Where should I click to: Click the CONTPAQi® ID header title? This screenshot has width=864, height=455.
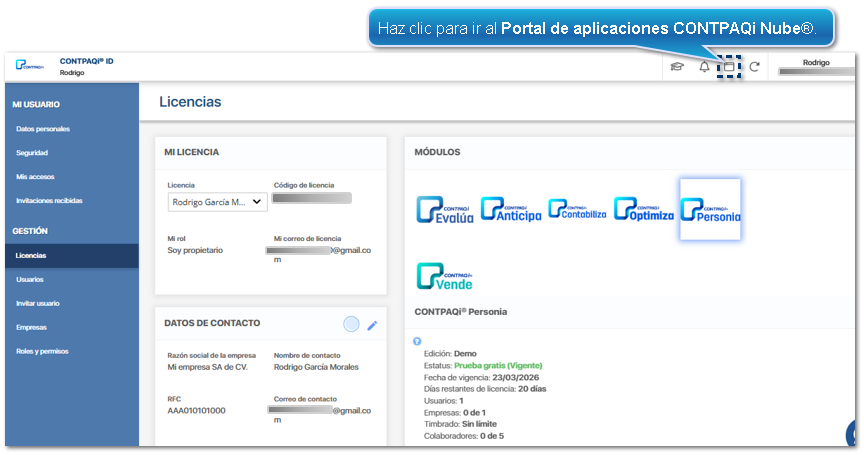(x=87, y=61)
